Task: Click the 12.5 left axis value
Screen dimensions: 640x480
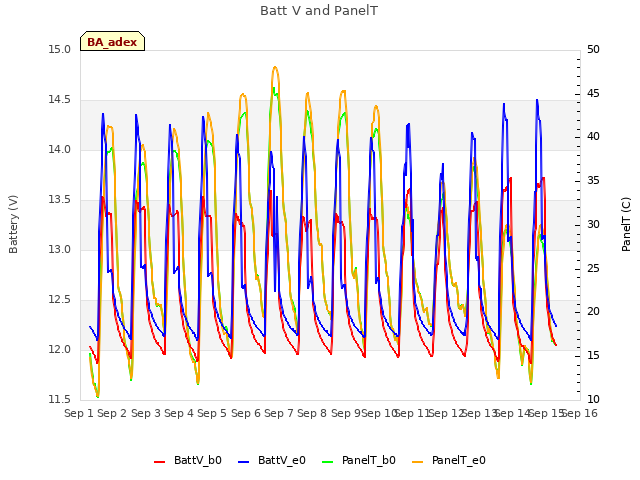Action: click(x=60, y=300)
